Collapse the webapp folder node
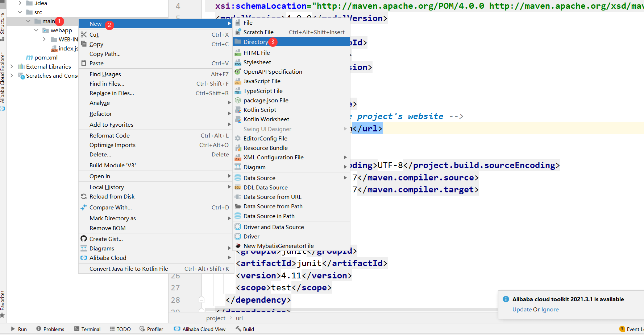The width and height of the screenshot is (644, 335). coord(36,30)
